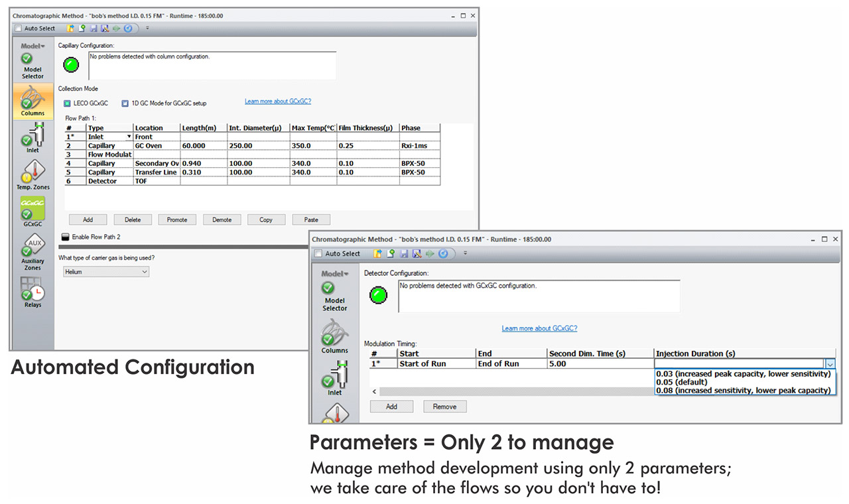Select Rxi-1ms phase cell
Viewport: 849px width, 504px height.
point(420,145)
